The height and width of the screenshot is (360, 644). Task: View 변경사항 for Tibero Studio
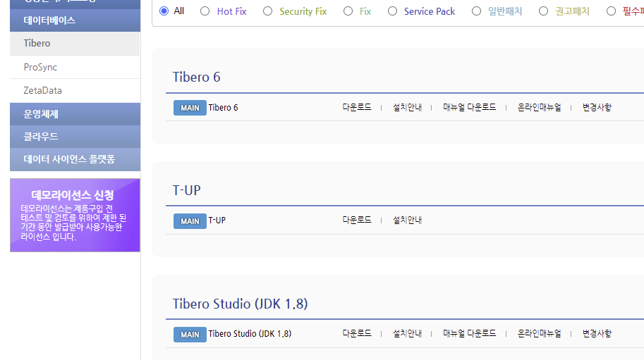pos(597,334)
